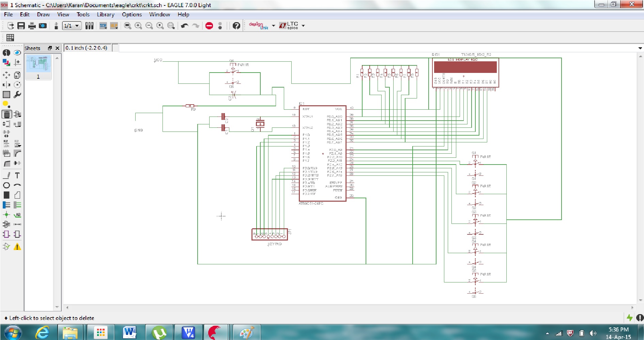The width and height of the screenshot is (644, 340).
Task: Switch to board using the board icon
Action: click(56, 26)
